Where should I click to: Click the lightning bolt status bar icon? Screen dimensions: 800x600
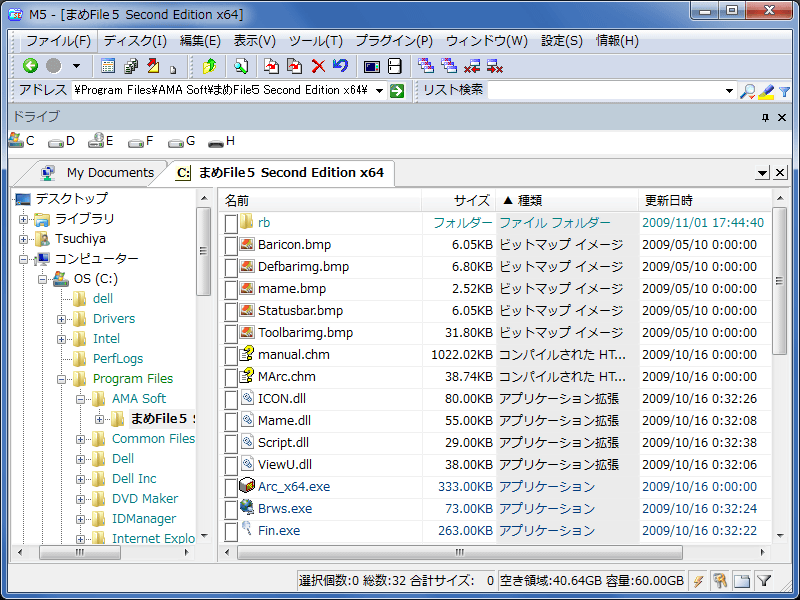coord(698,580)
